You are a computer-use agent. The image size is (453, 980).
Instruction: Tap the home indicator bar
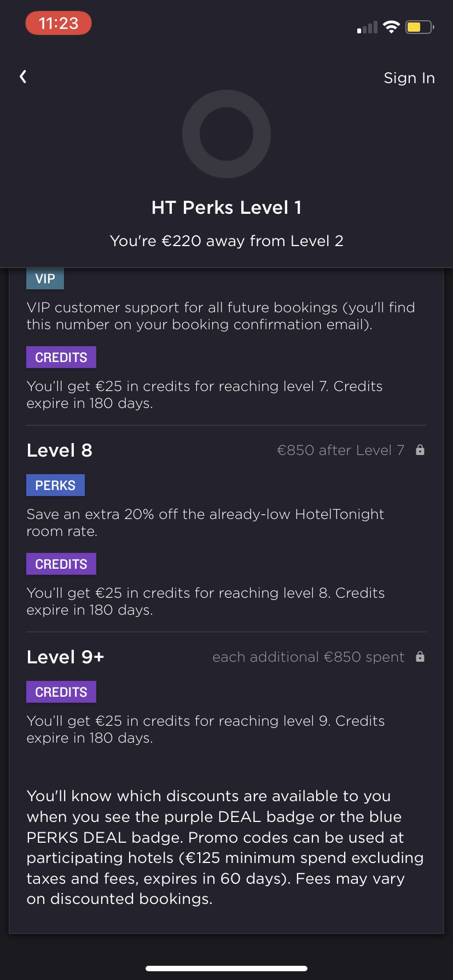click(226, 969)
